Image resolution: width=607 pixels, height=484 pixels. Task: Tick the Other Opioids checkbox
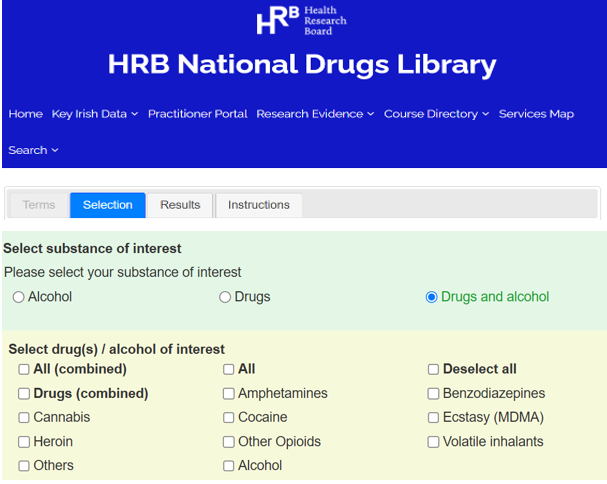pyautogui.click(x=228, y=442)
